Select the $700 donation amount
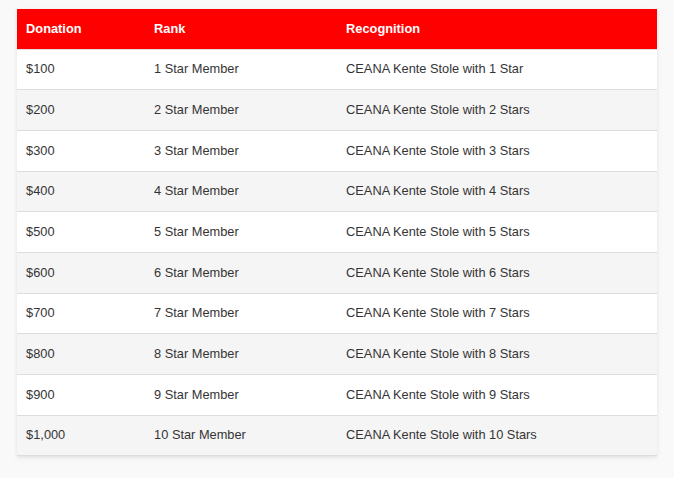Image resolution: width=674 pixels, height=478 pixels. coord(40,313)
